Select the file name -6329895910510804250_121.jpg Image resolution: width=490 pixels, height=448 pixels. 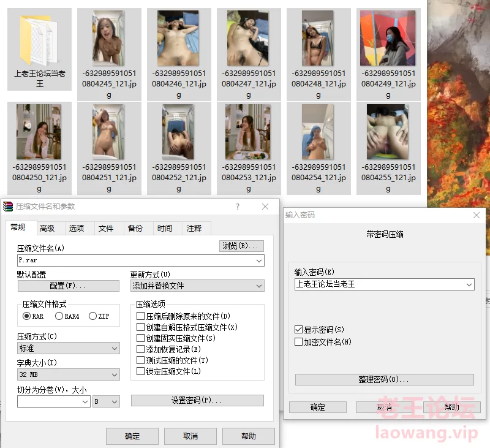click(39, 178)
